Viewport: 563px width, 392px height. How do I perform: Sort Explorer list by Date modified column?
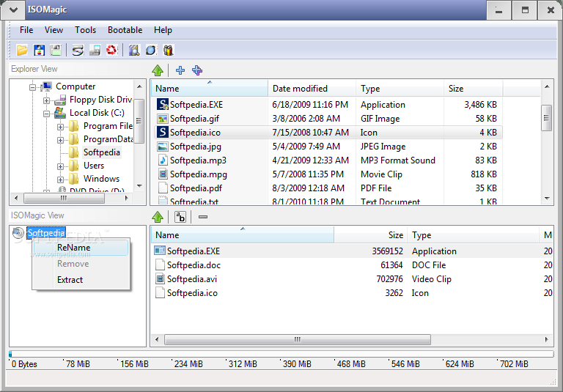(x=312, y=89)
